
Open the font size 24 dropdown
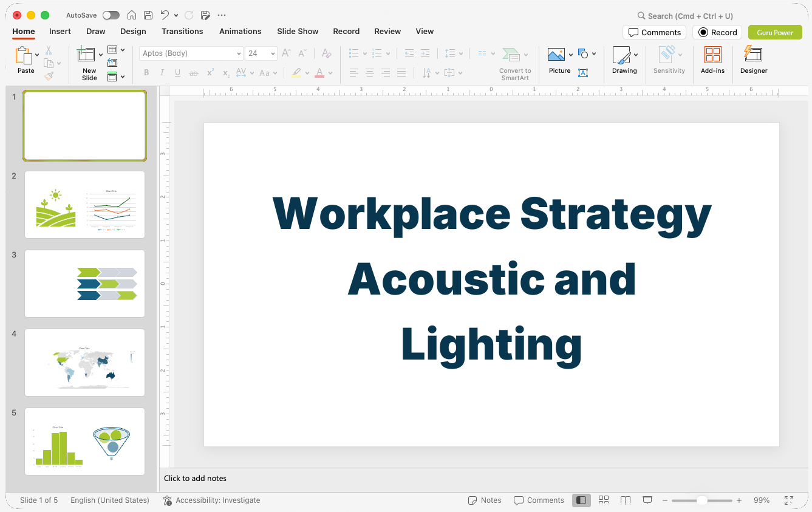(x=273, y=53)
